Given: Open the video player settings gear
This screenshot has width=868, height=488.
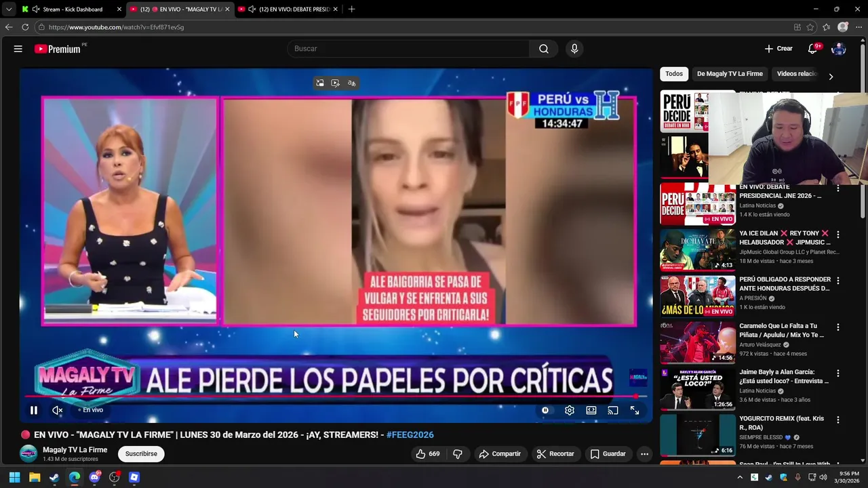Looking at the screenshot, I should (570, 410).
